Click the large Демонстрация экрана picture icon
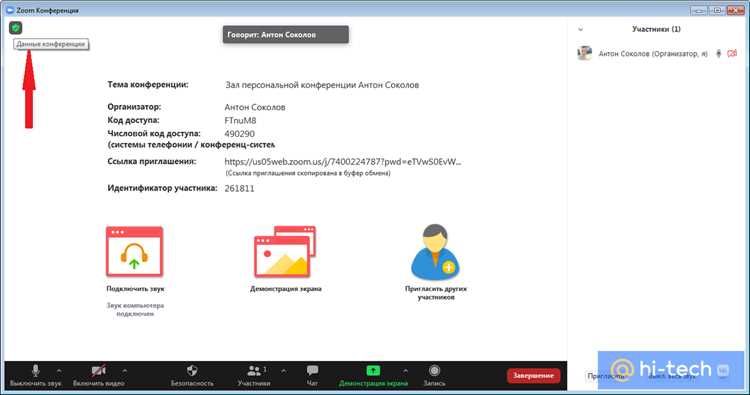Image resolution: width=750 pixels, height=395 pixels. click(285, 252)
